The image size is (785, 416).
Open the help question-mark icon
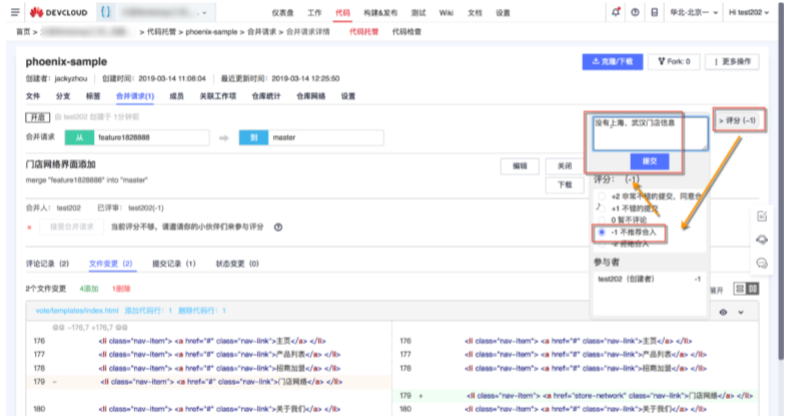tap(635, 13)
